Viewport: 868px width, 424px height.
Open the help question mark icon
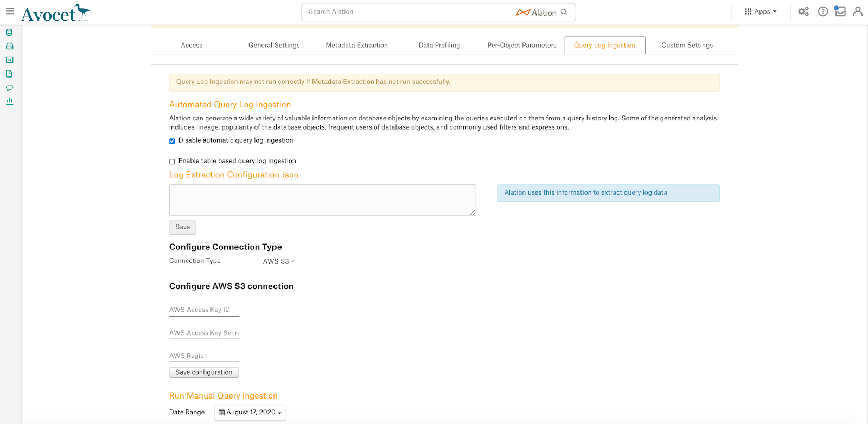823,11
